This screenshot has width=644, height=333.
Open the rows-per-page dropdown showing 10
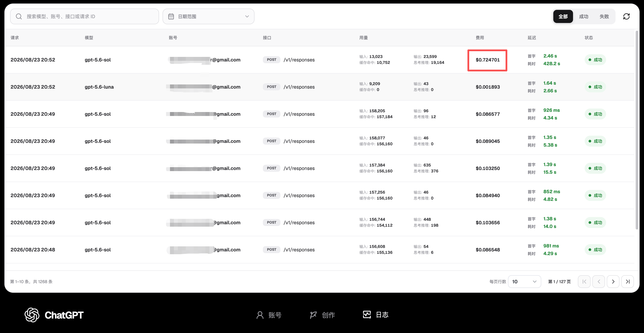(x=524, y=282)
